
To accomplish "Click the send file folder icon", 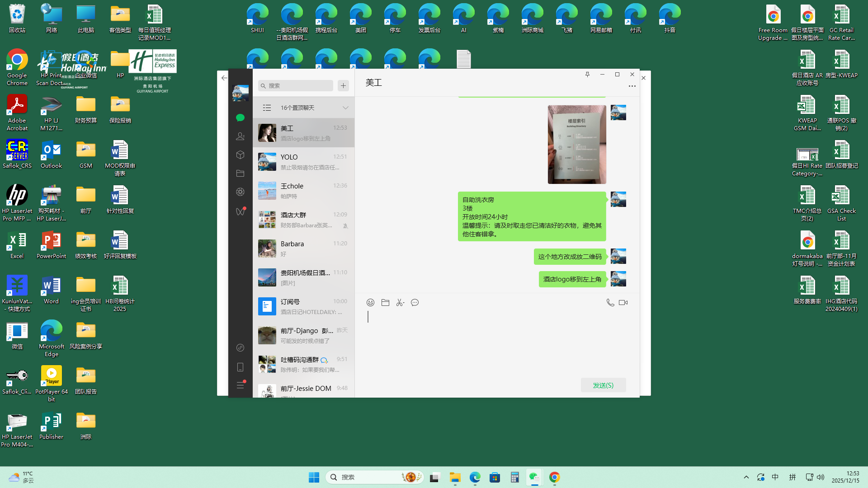I will click(x=385, y=303).
